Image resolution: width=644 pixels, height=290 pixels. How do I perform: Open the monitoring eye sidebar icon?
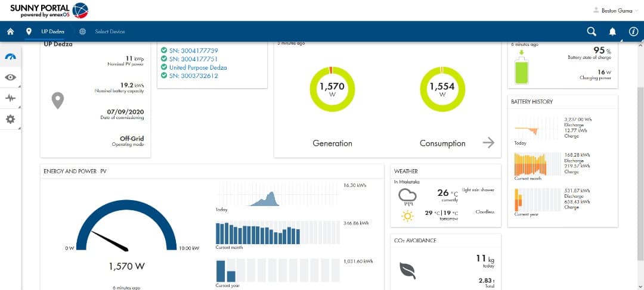10,77
